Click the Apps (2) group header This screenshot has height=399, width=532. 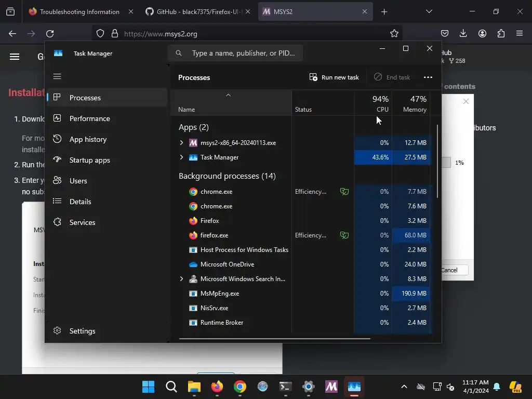tap(194, 127)
